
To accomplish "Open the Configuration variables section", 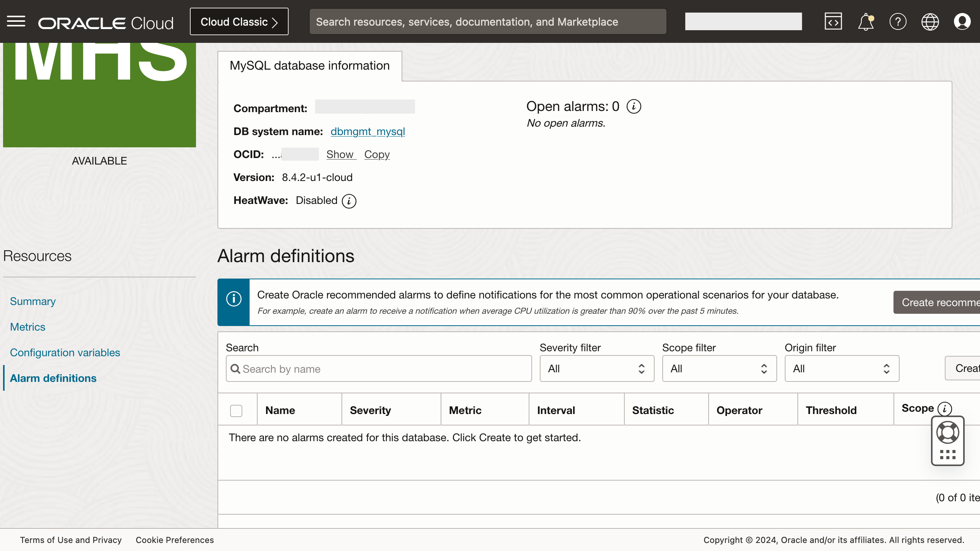I will pos(64,352).
